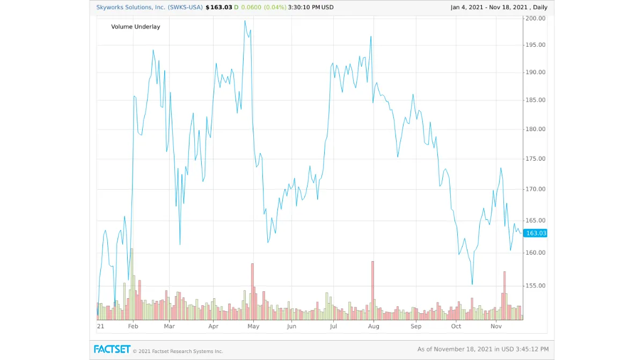Toggle the USD currency display
The width and height of the screenshot is (644, 360).
pyautogui.click(x=328, y=8)
